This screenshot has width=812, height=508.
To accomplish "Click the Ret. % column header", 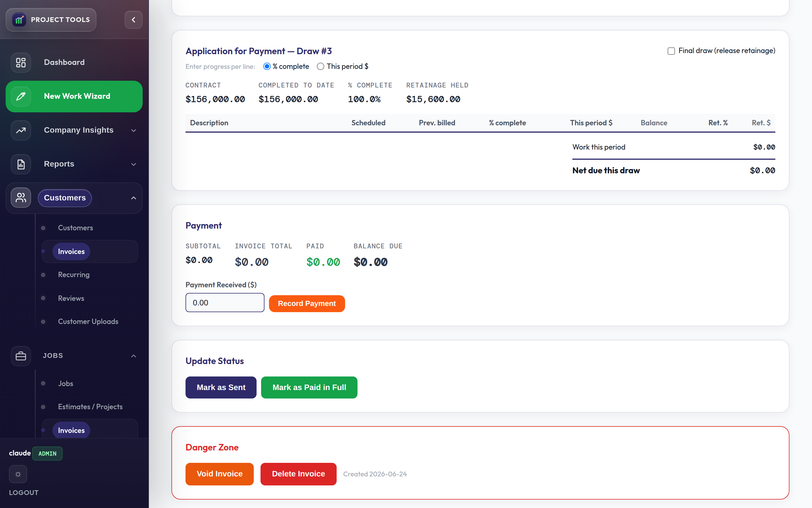I will (x=718, y=123).
